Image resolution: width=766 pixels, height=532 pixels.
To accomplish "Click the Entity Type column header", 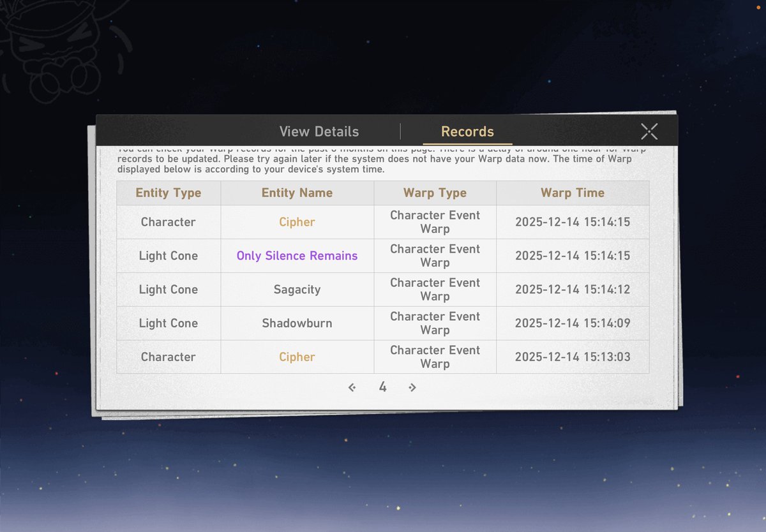I will 169,193.
